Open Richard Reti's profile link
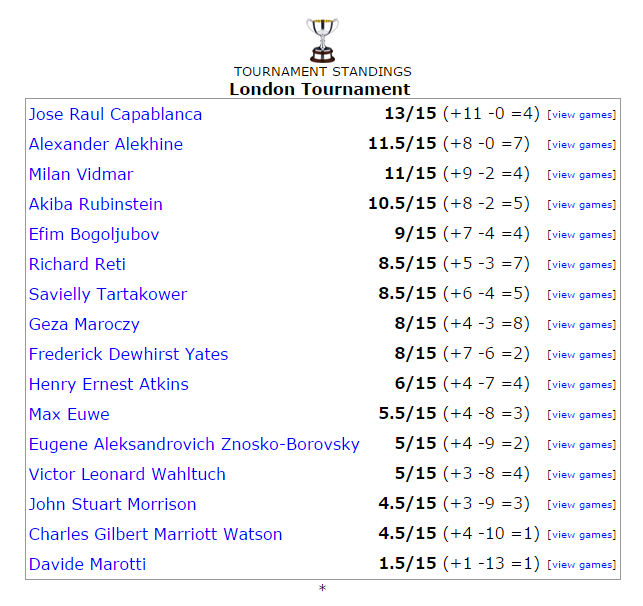This screenshot has height=606, width=643. click(x=77, y=264)
